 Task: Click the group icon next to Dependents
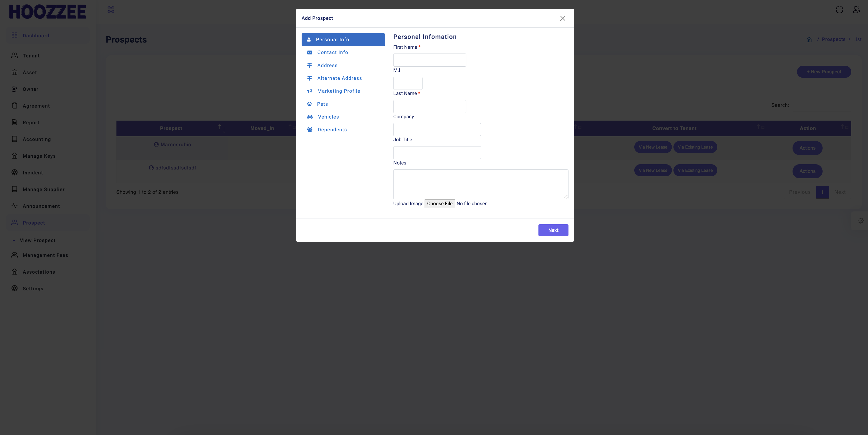pyautogui.click(x=310, y=130)
